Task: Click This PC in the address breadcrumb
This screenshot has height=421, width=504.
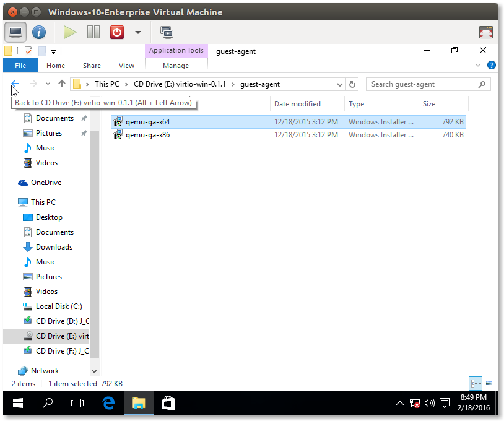Action: pos(107,84)
